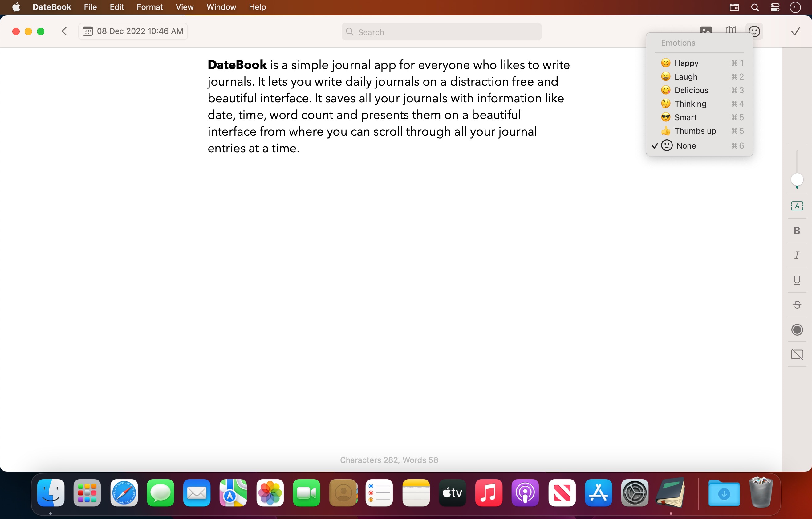The height and width of the screenshot is (519, 812).
Task: Click the Characters and Words count
Action: [389, 460]
